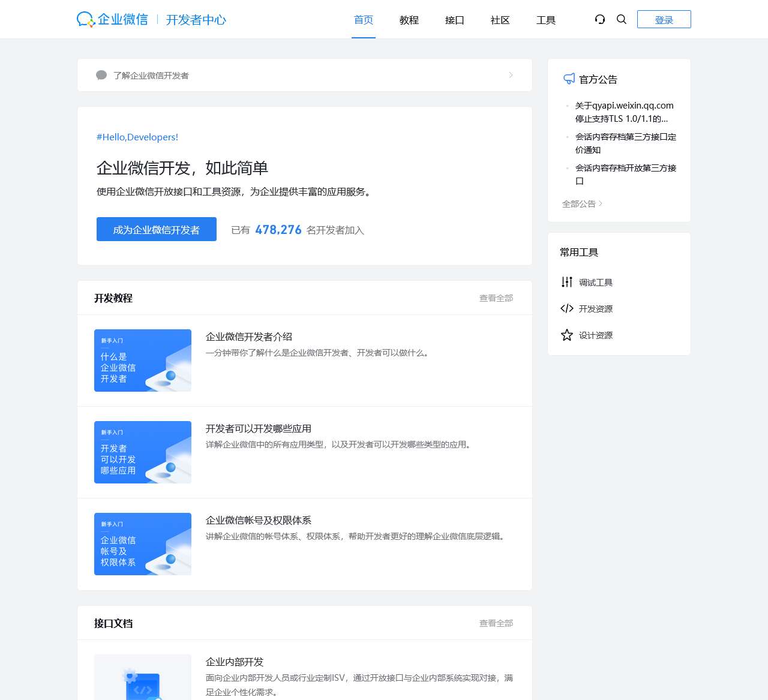The width and height of the screenshot is (768, 700).
Task: Open 全部公告 with its chevron
Action: [x=582, y=204]
